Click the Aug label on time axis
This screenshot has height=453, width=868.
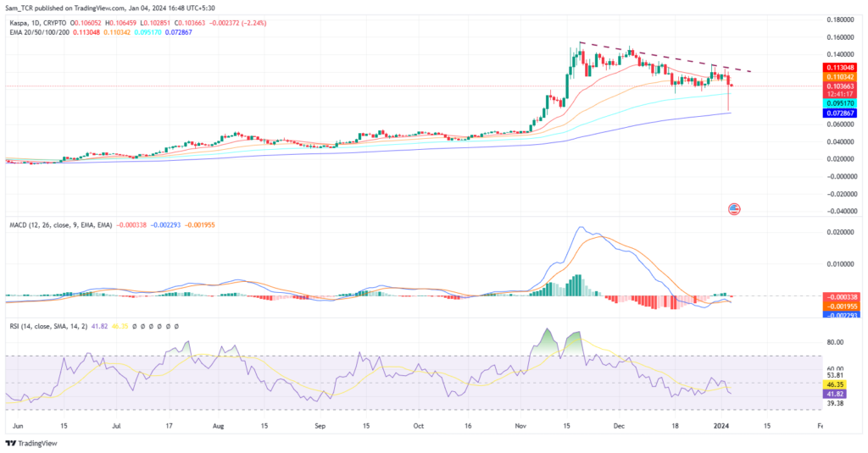click(218, 427)
